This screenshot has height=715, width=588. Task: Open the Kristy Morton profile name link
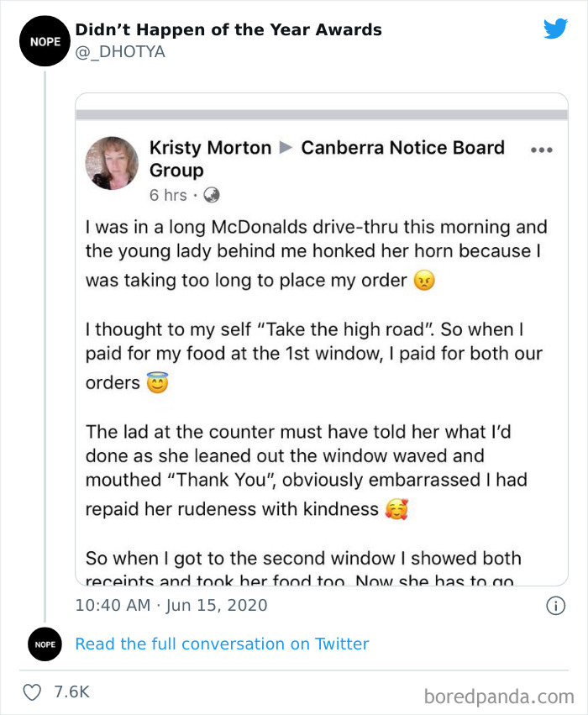(210, 148)
